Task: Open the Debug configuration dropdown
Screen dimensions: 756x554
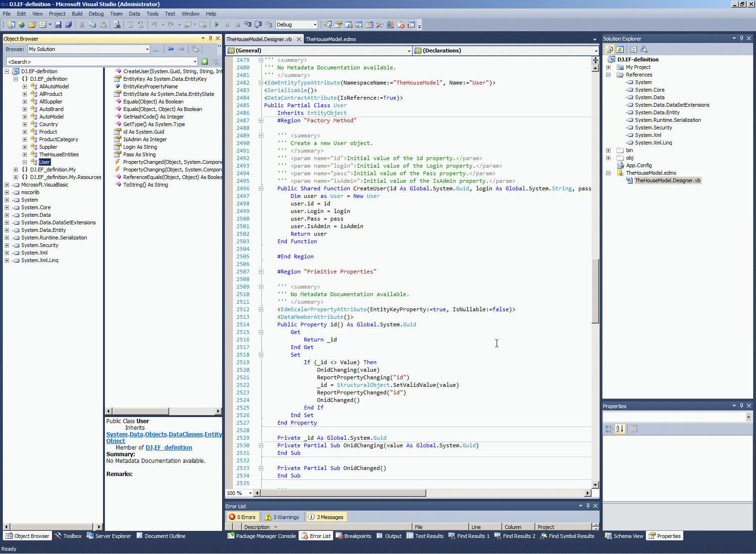Action: [x=315, y=25]
